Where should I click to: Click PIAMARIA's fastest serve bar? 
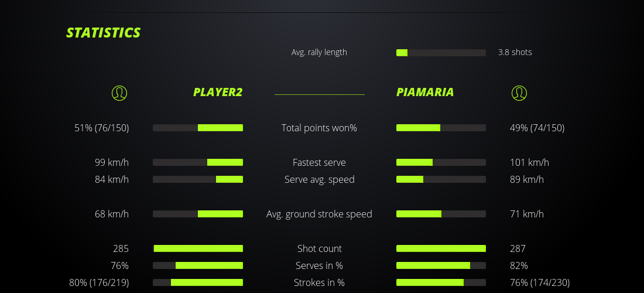[441, 162]
